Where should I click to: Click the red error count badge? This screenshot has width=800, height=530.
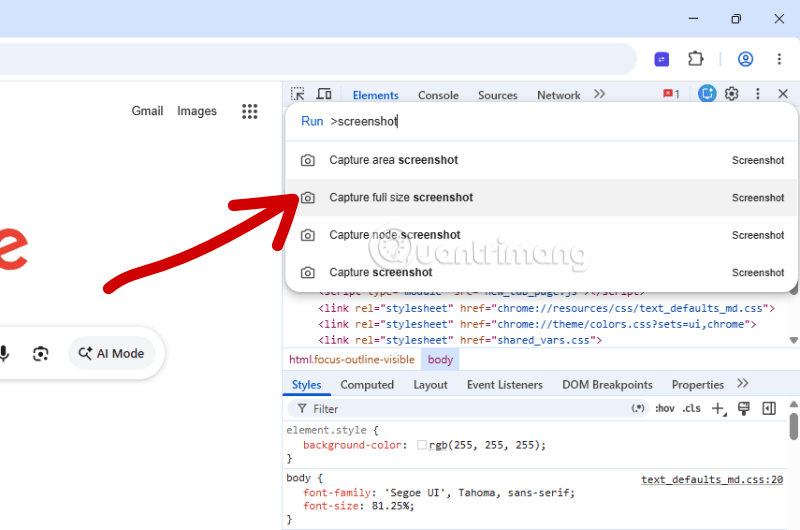(671, 94)
